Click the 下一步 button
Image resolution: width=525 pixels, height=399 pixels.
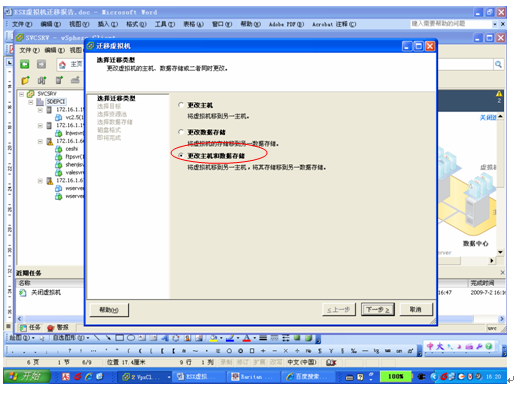(x=378, y=310)
